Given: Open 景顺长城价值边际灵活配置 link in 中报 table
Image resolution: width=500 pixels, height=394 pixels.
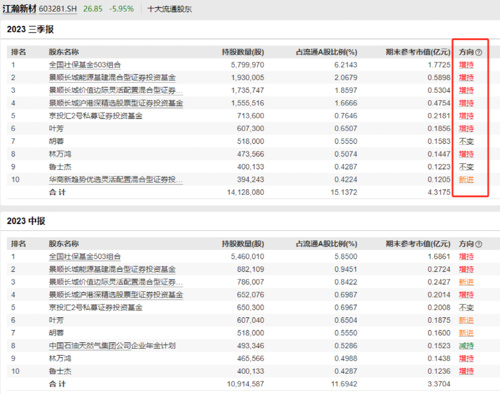Looking at the screenshot, I should click(x=116, y=282).
